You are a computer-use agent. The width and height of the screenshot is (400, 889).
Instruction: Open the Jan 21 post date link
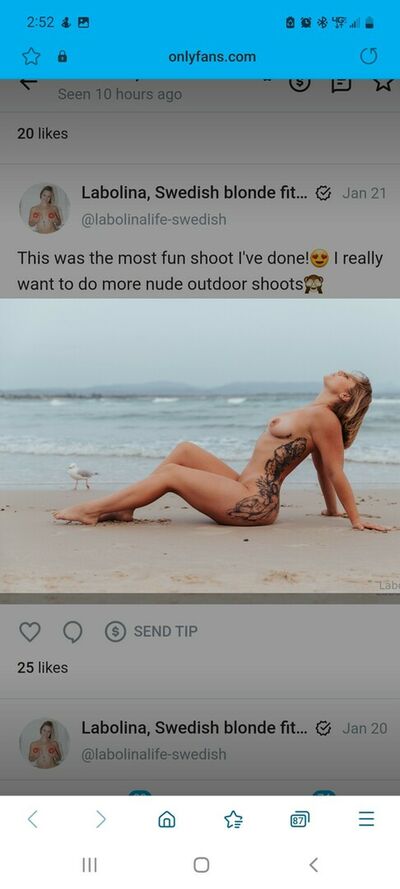point(364,193)
